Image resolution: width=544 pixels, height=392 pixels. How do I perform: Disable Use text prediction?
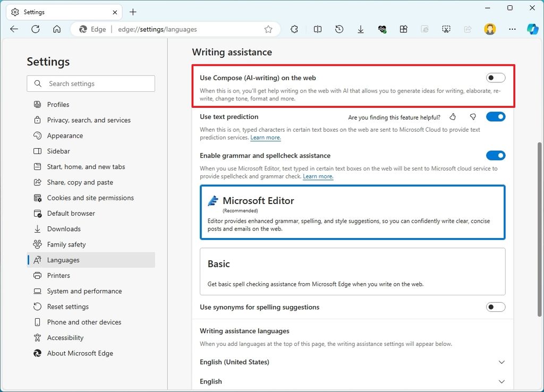click(495, 116)
